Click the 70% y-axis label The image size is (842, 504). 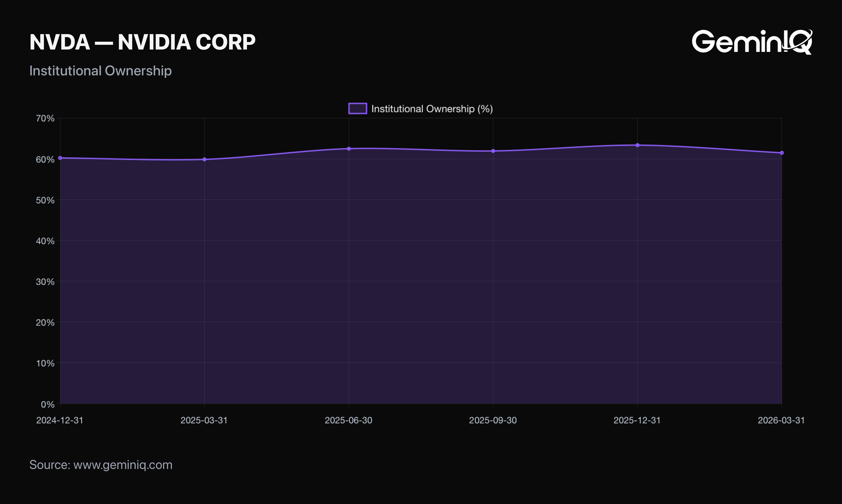coord(45,118)
